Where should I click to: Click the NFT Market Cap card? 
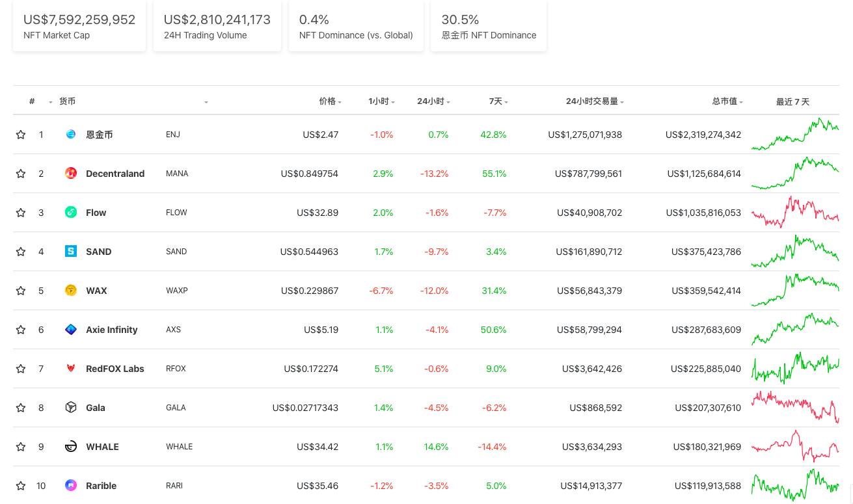79,26
